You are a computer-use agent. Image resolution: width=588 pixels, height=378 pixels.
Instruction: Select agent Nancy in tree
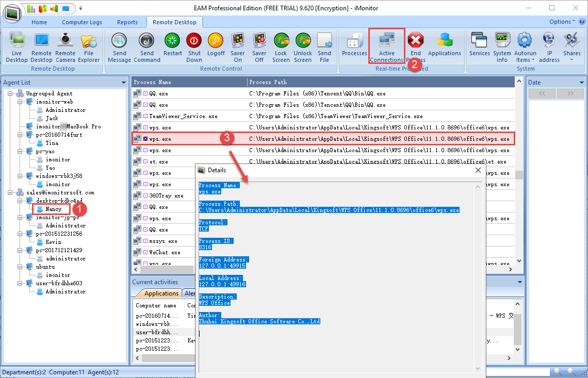click(53, 209)
